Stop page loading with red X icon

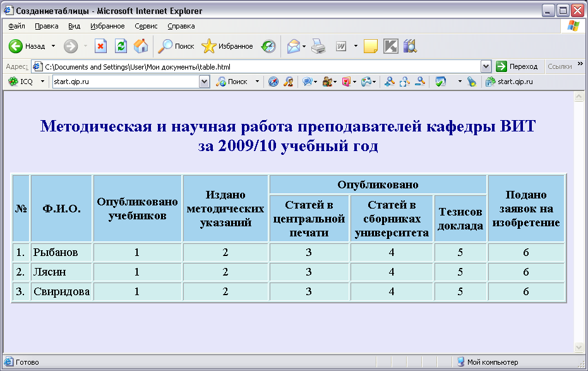click(100, 46)
